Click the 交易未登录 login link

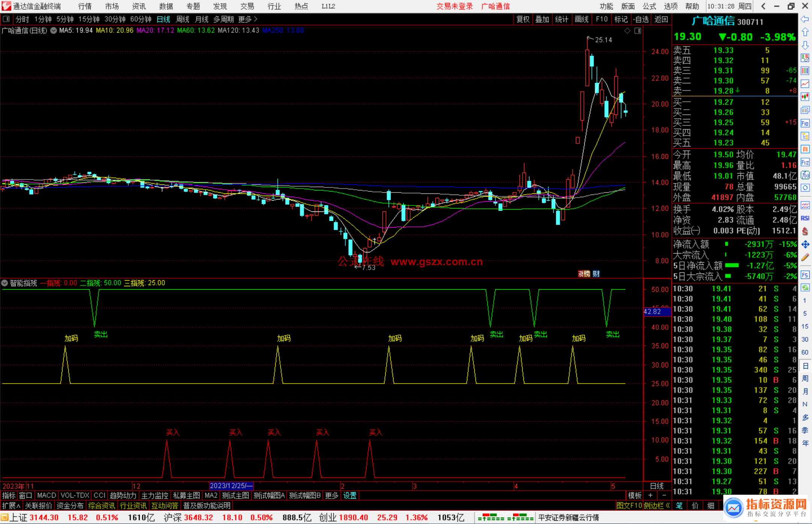click(454, 6)
